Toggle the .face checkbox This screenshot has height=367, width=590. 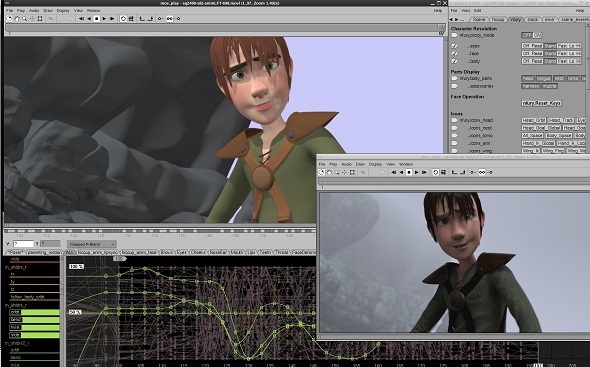point(455,53)
